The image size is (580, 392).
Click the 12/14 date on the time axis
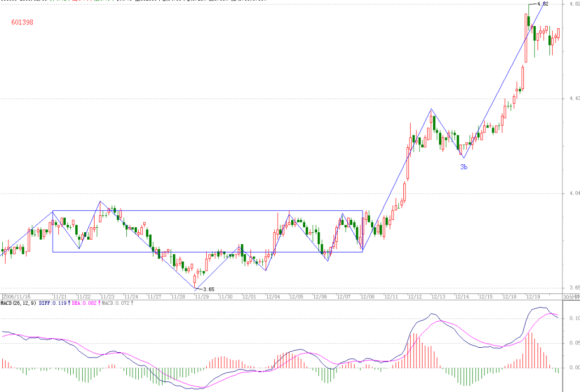coord(462,297)
